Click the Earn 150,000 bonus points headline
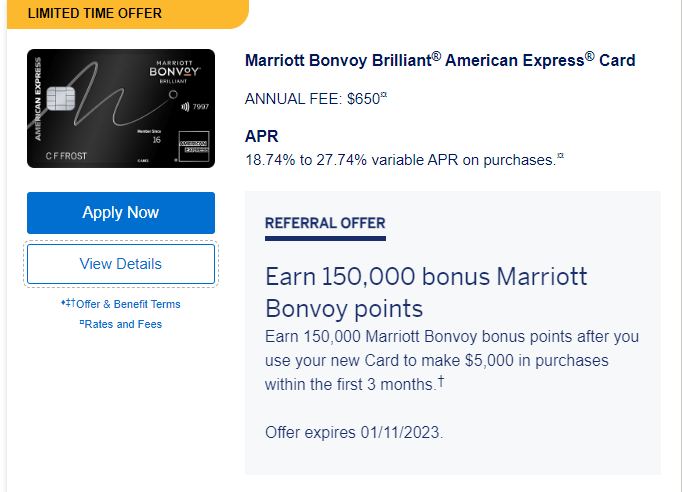682x492 pixels. 426,293
